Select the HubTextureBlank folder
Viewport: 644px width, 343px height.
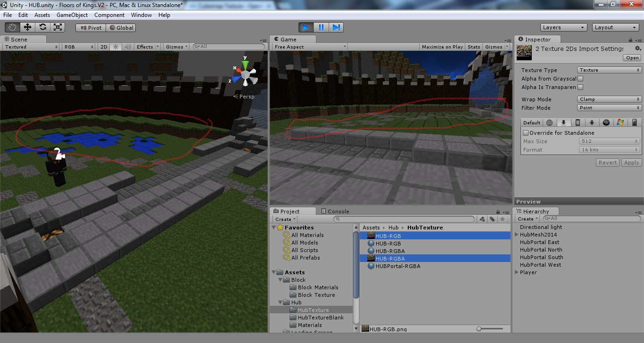321,318
